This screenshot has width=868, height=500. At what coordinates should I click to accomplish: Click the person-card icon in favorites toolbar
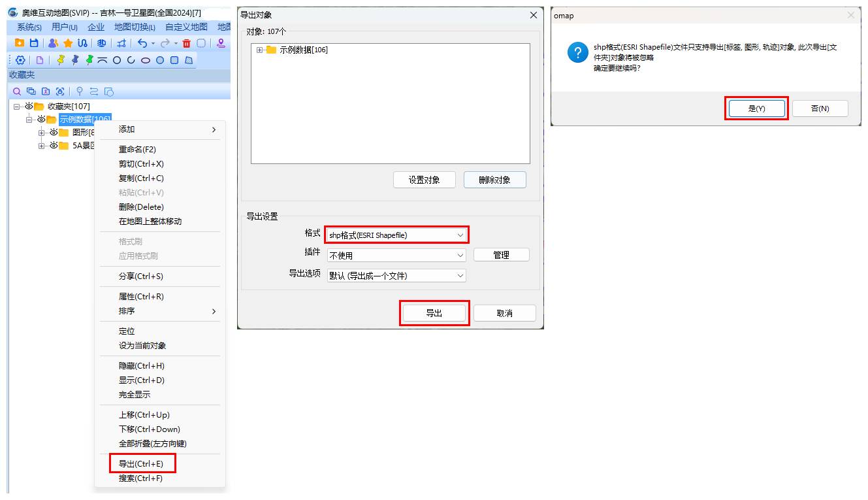(x=46, y=92)
